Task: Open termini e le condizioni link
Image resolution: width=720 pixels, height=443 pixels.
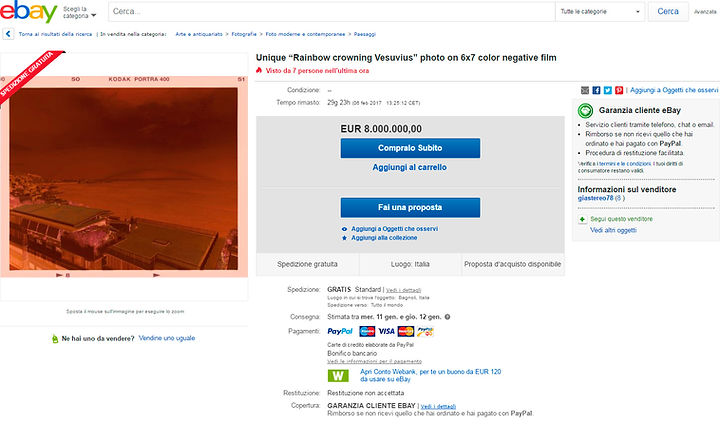Action: click(x=625, y=163)
